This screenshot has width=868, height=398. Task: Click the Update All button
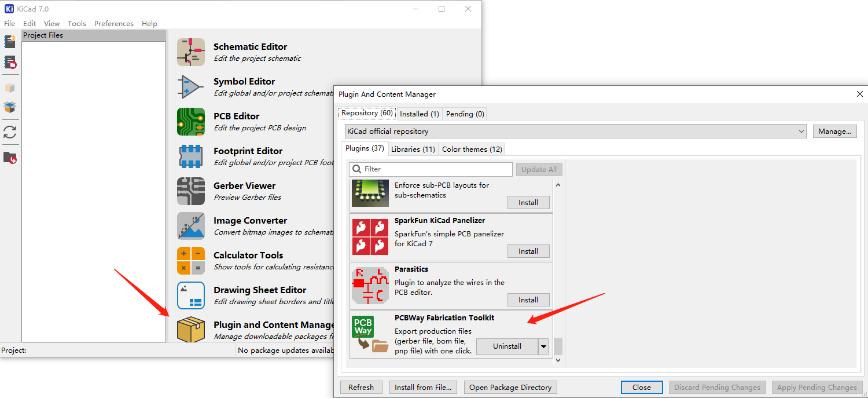[539, 169]
